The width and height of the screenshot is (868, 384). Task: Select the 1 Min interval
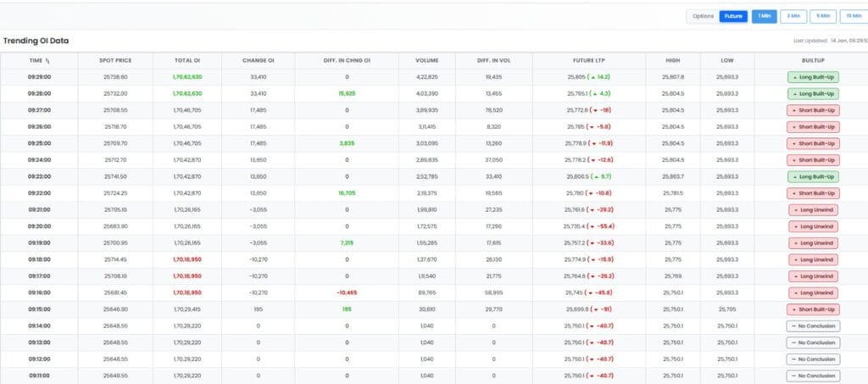[x=765, y=16]
